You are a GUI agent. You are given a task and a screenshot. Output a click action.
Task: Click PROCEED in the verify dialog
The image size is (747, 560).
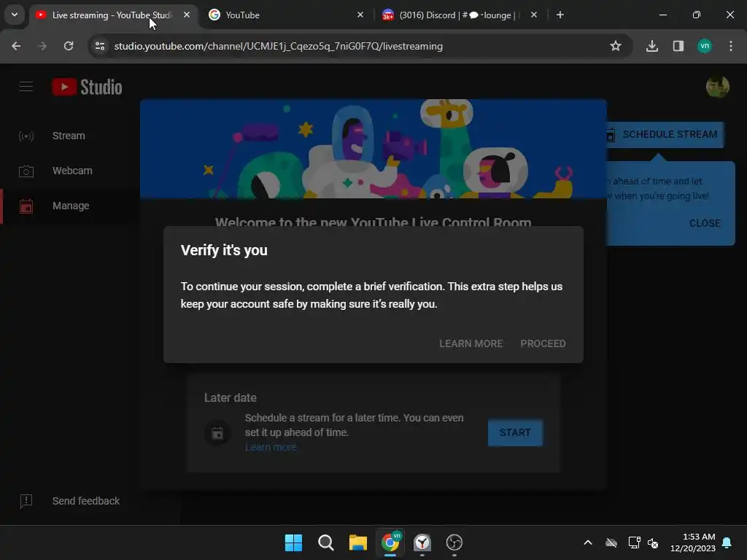point(543,343)
